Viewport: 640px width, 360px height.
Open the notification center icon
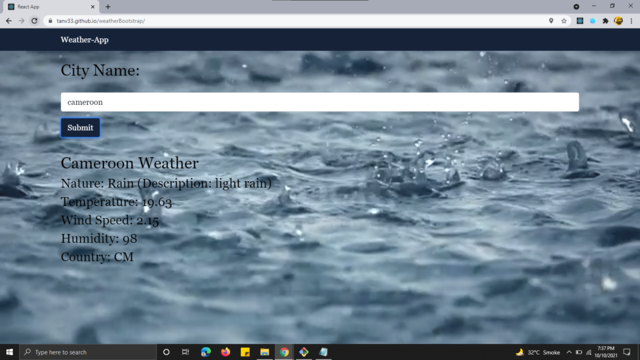(x=627, y=352)
